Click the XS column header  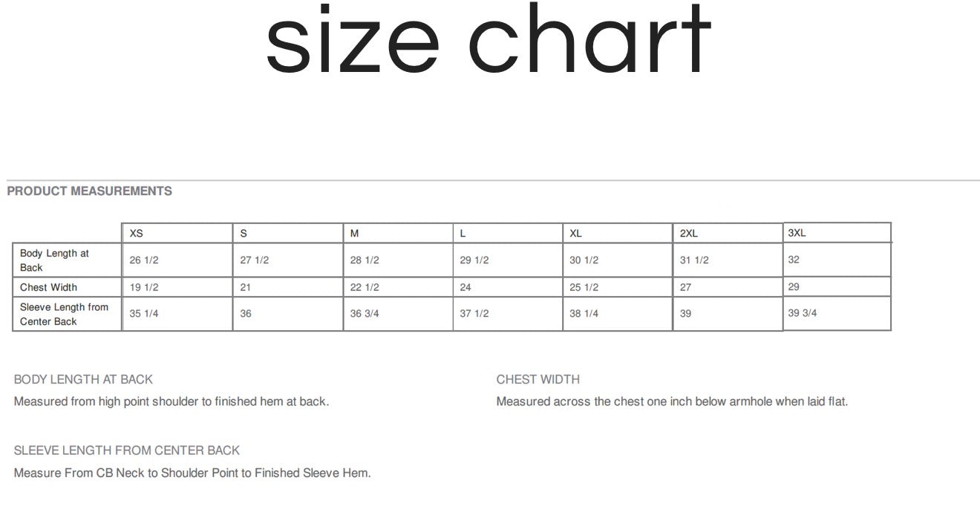(177, 233)
